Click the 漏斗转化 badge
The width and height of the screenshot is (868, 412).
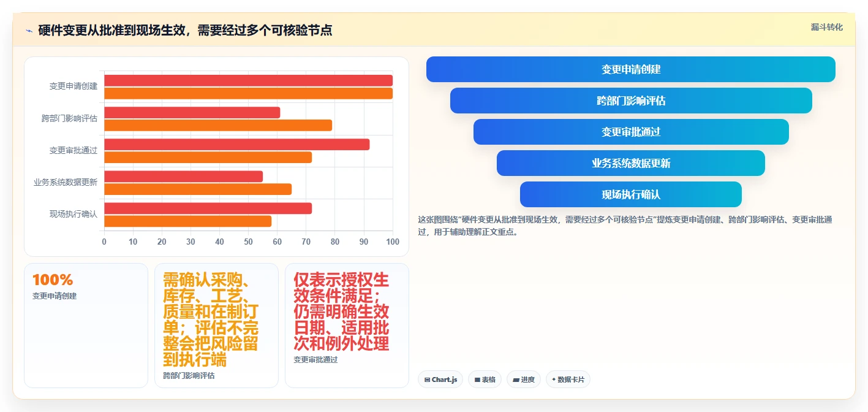[x=827, y=27]
